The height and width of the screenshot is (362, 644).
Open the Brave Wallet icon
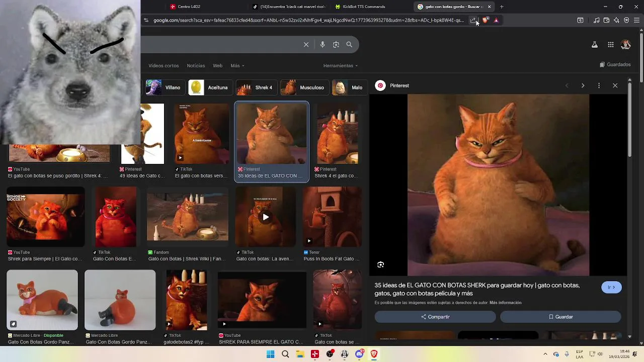[606, 20]
